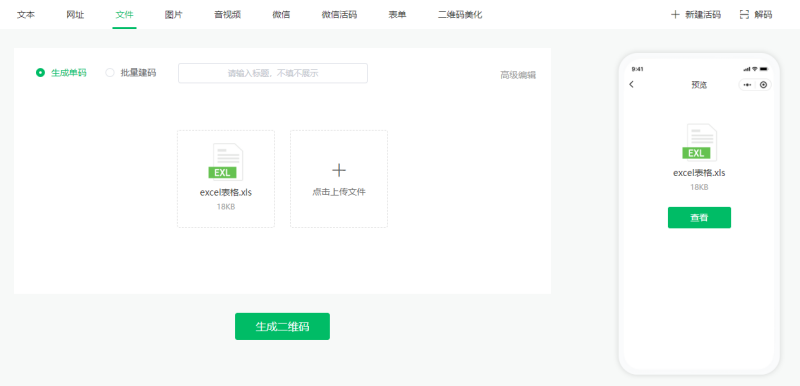Viewport: 800px width, 386px height.
Task: Open the 二维码美化 tab
Action: tap(460, 15)
